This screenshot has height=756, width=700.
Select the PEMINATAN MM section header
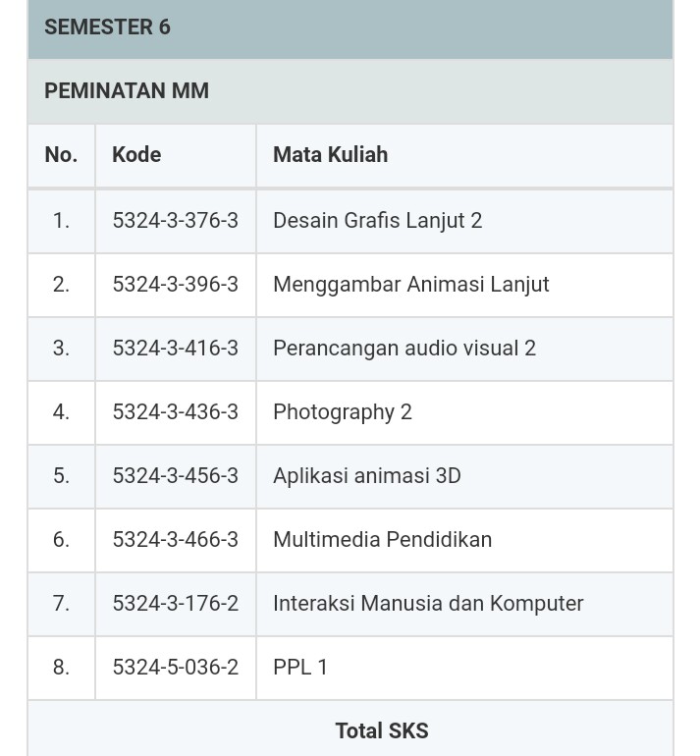(350, 91)
